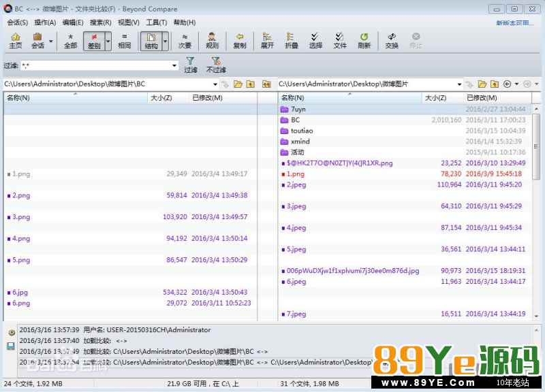The image size is (545, 392).
Task: Open the 编辑(E) menu
Action: (73, 22)
